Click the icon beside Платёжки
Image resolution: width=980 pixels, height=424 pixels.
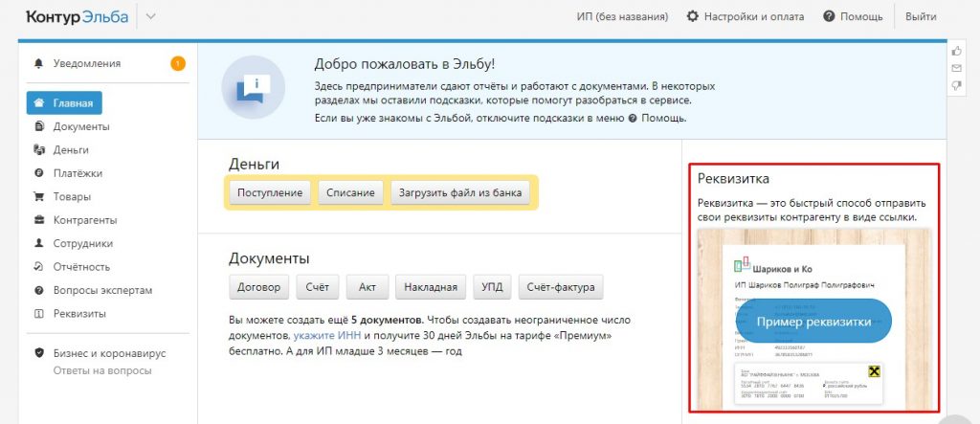(x=39, y=173)
